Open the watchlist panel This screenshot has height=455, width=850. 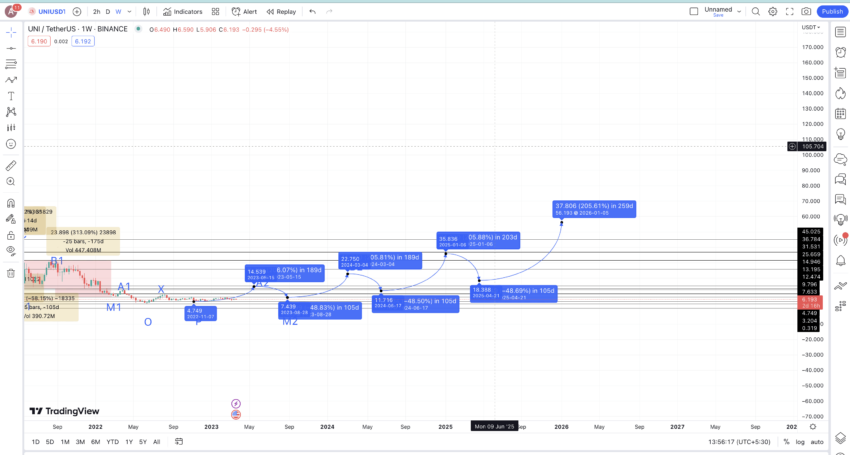click(x=840, y=33)
